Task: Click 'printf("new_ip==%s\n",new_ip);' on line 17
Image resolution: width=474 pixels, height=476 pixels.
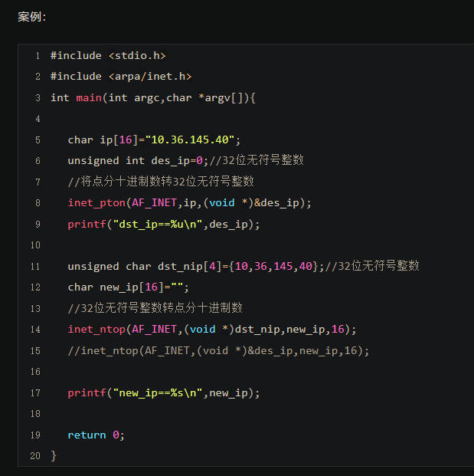Action: click(164, 393)
